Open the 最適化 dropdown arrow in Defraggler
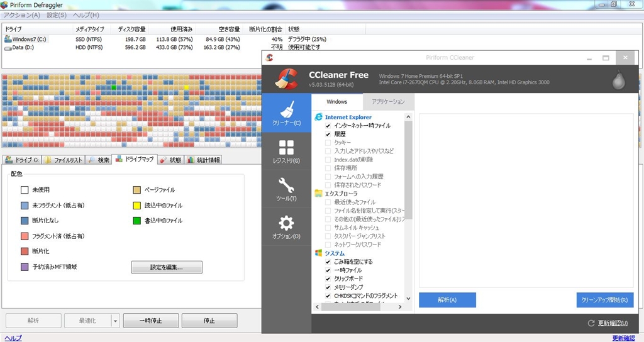Screen dimensions: 644x342 point(116,321)
